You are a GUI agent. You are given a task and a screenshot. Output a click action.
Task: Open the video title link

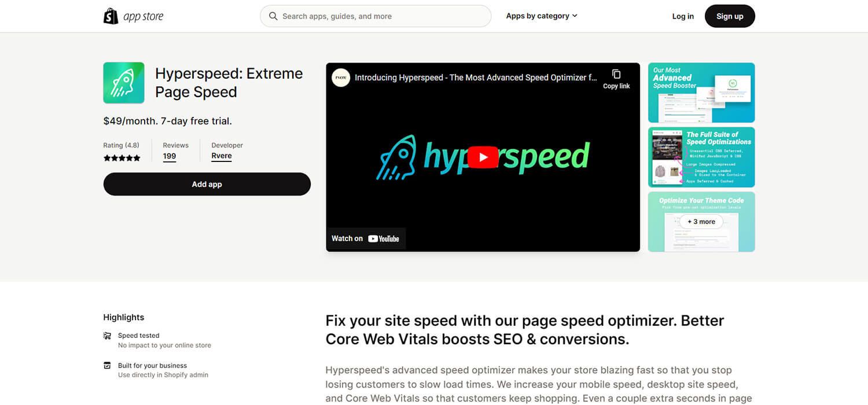pyautogui.click(x=476, y=78)
